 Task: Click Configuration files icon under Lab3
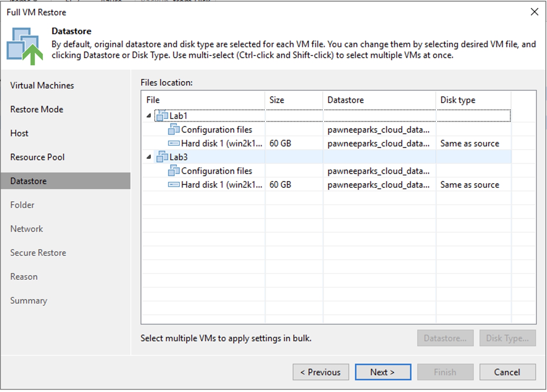(174, 171)
